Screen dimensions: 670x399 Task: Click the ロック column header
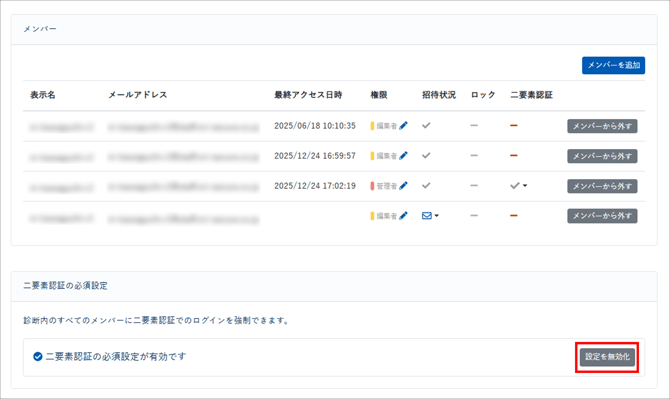(x=483, y=95)
